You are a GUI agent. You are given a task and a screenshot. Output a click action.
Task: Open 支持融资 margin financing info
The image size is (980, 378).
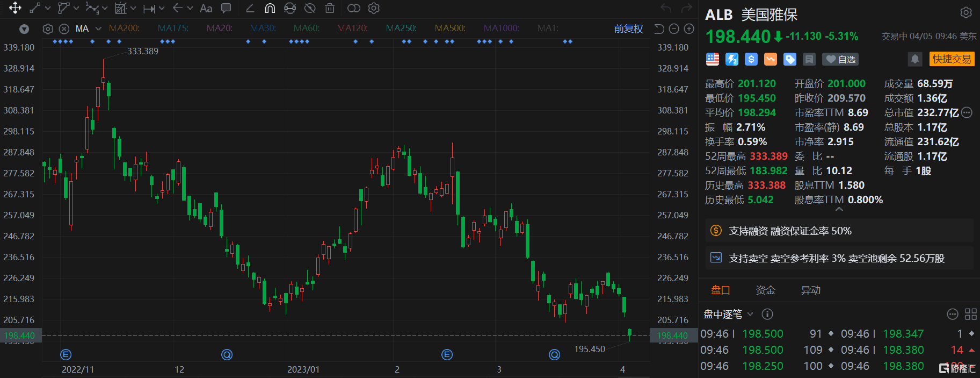tap(839, 231)
